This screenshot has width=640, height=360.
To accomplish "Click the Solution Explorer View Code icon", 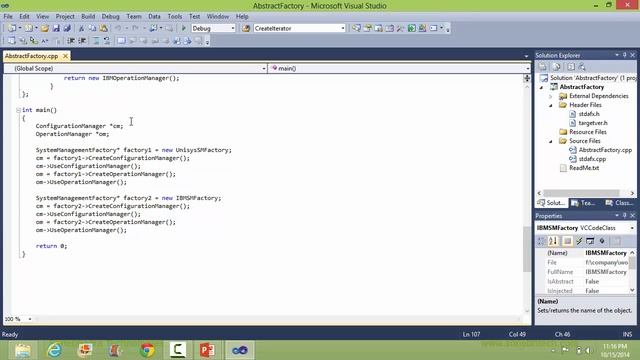I will point(571,67).
